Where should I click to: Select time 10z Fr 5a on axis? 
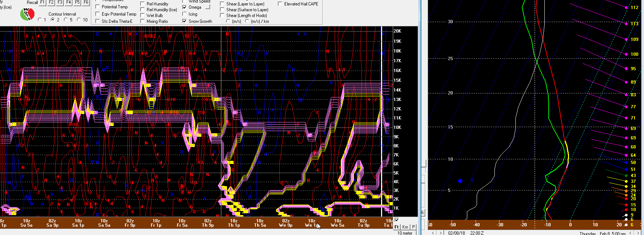pyautogui.click(x=182, y=223)
